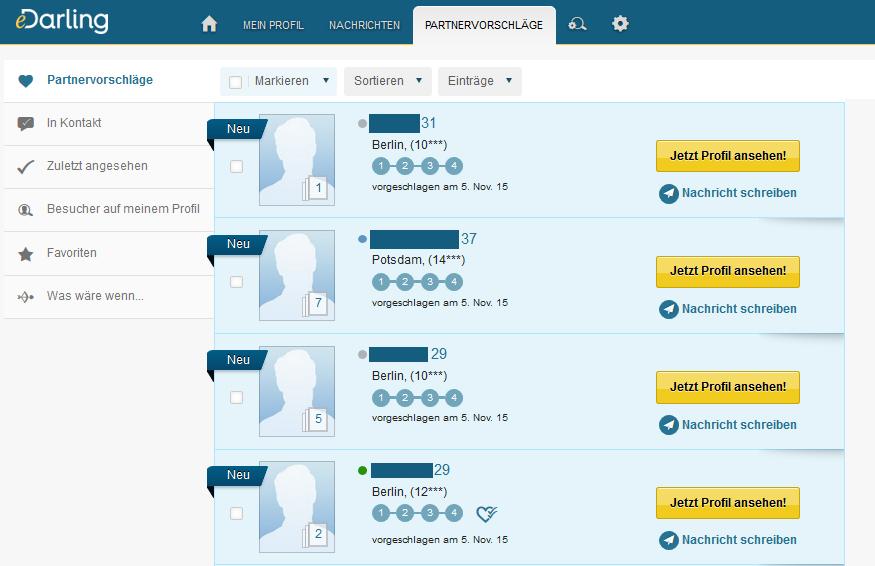Open the profile photo of the Potsdam match
The image size is (875, 566).
(297, 275)
